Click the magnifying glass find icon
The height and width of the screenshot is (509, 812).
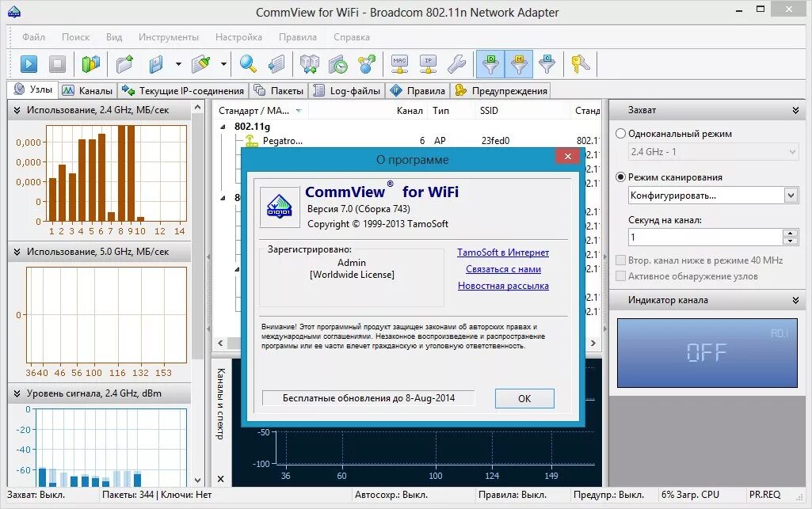[248, 64]
